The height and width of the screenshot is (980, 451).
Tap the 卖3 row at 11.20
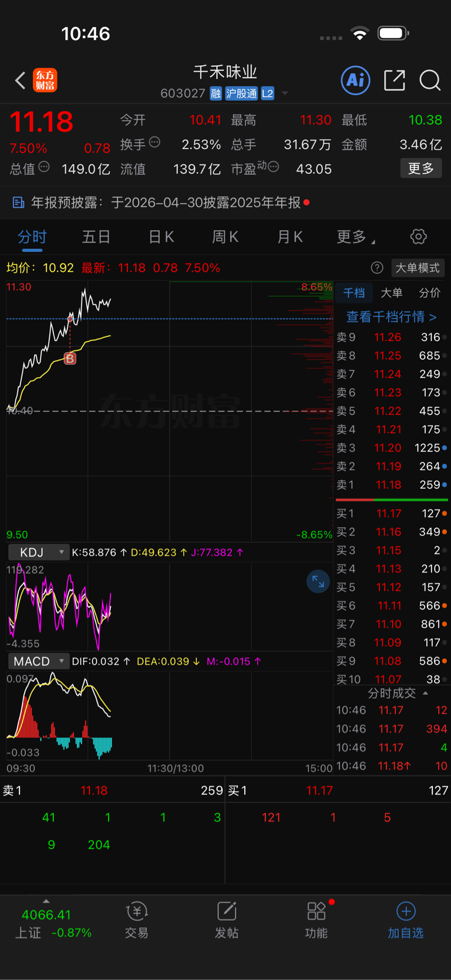tap(392, 448)
